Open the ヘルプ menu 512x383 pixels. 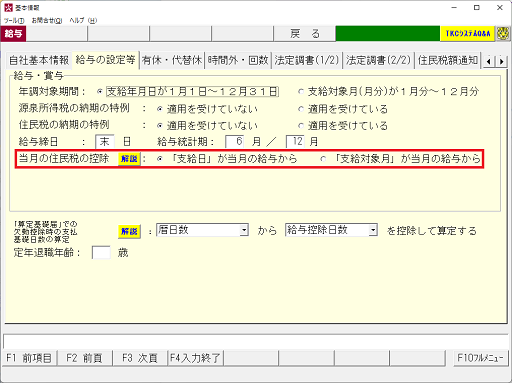pyautogui.click(x=83, y=21)
